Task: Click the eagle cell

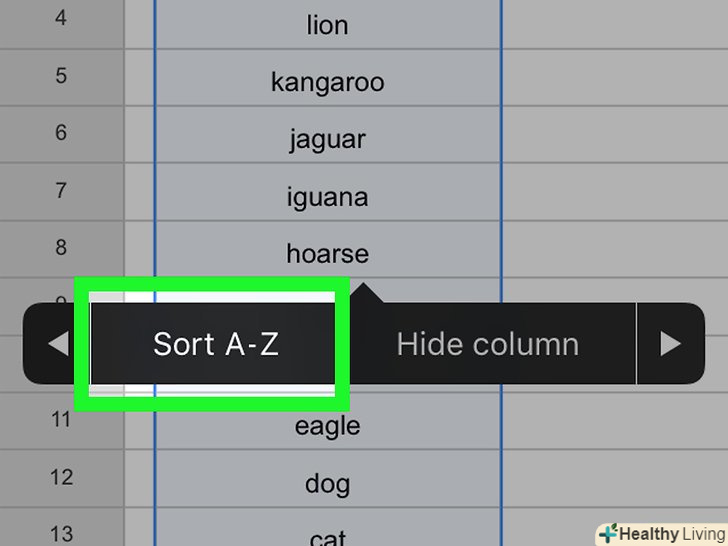Action: click(327, 426)
